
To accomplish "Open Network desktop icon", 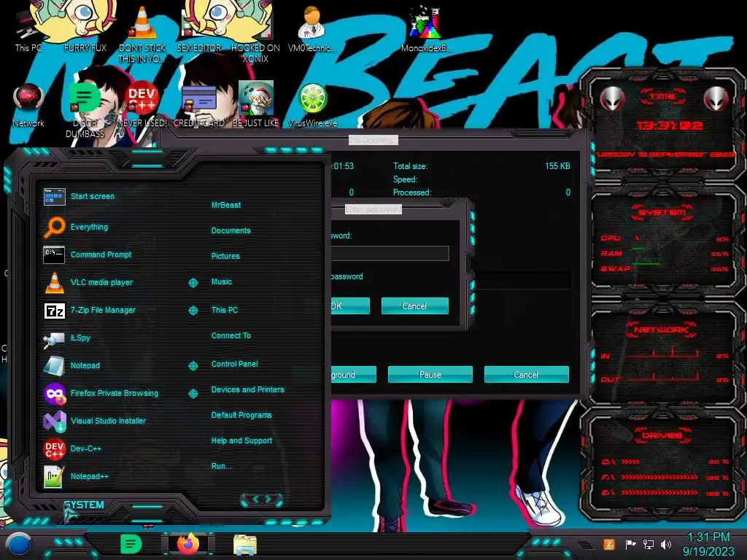I will [x=28, y=106].
